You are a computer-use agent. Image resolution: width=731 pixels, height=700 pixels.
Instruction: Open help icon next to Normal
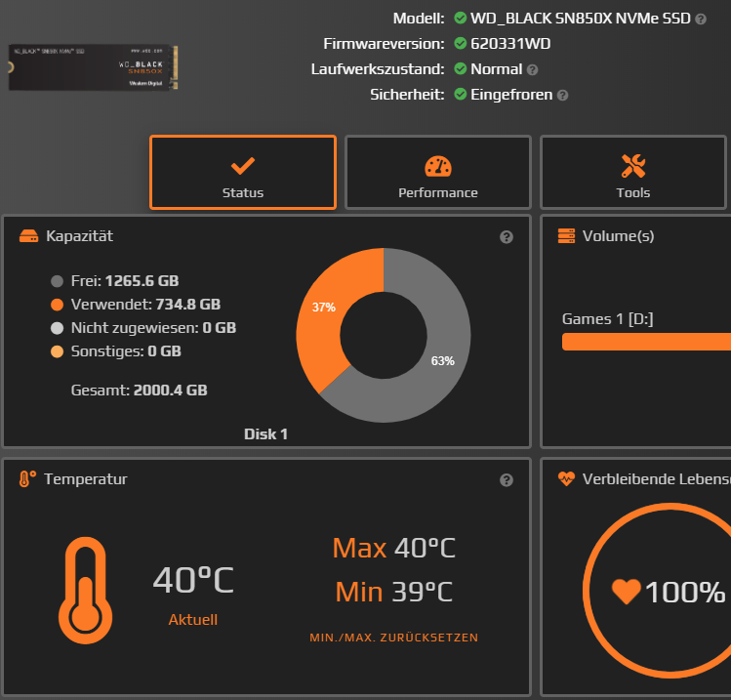[x=533, y=70]
